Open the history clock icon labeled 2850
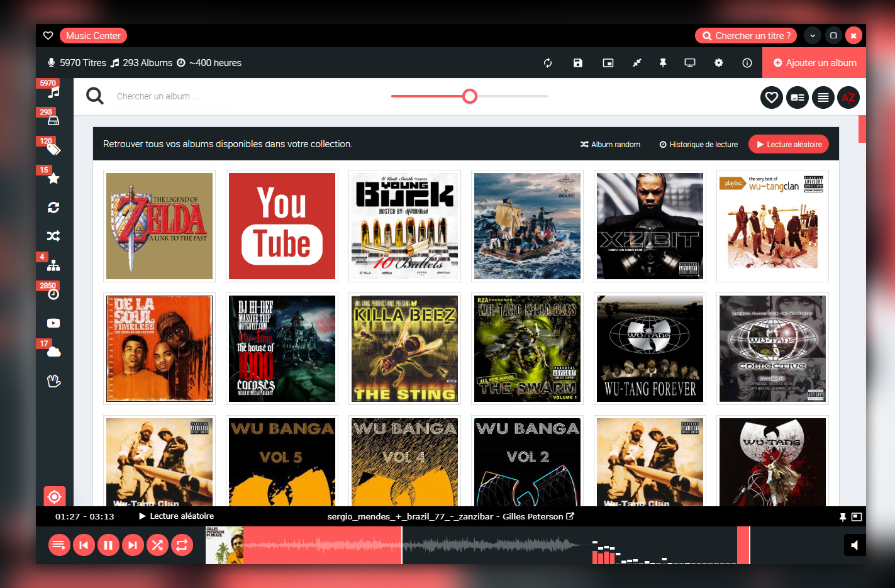Viewport: 895px width, 588px height. point(53,294)
